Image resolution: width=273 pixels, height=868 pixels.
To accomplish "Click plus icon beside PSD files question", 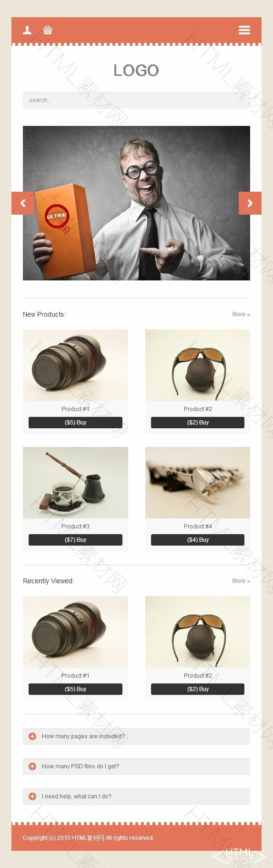I will 32,766.
